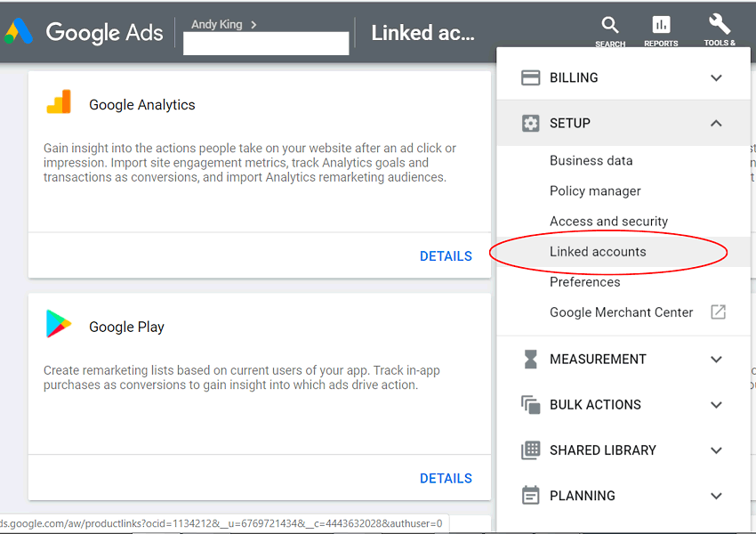Click the Google Analytics logo icon
Viewport: 756px width, 534px height.
tap(59, 101)
